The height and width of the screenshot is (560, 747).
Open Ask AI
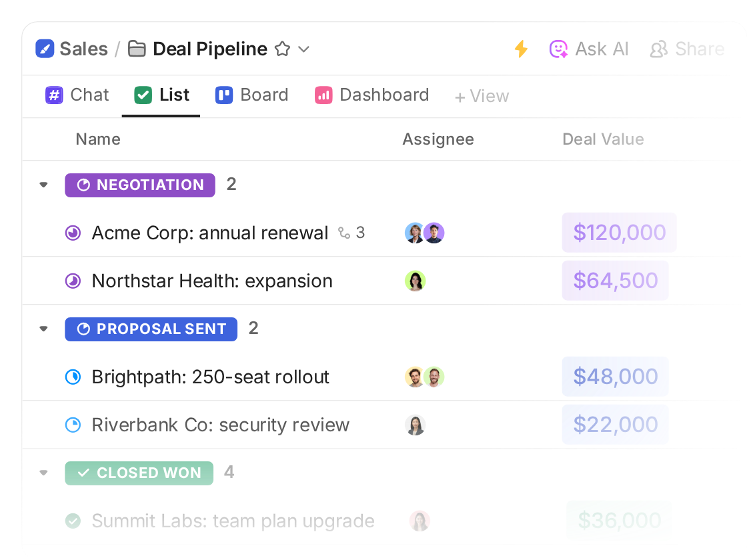tap(589, 49)
